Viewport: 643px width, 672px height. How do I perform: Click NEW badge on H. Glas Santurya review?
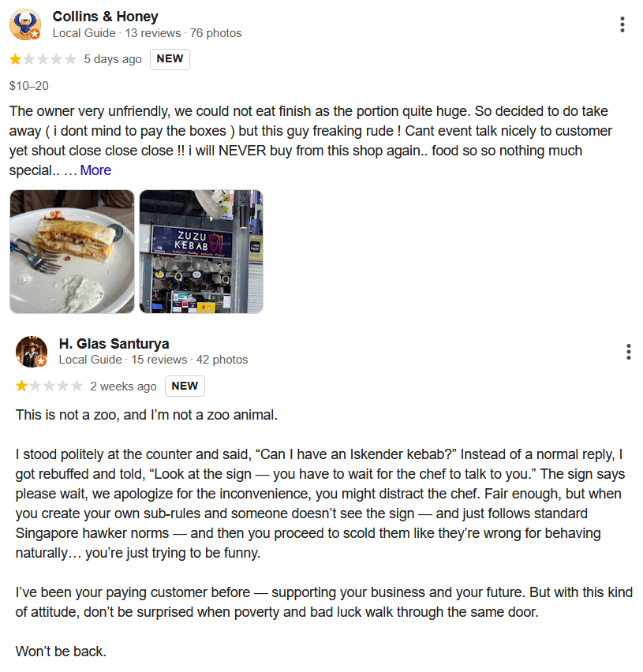(185, 386)
